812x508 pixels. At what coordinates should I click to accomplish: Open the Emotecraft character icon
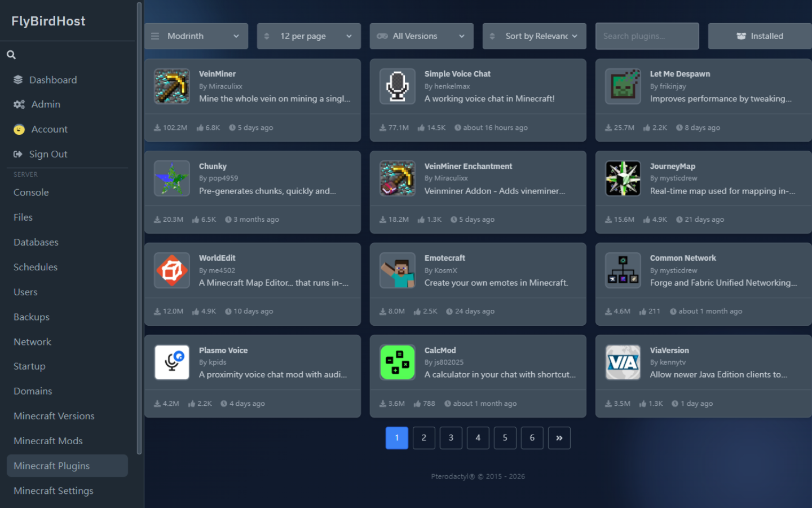point(398,270)
